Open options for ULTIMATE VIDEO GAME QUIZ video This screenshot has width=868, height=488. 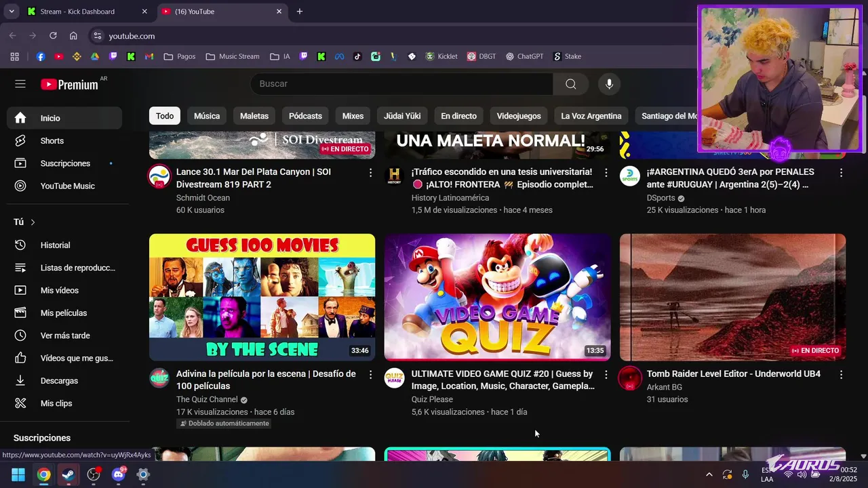point(606,375)
